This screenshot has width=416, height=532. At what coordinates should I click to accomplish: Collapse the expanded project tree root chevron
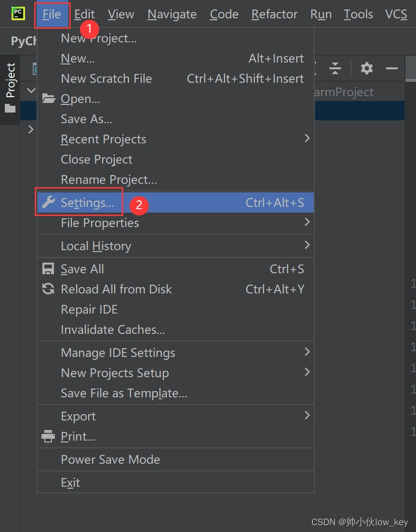31,90
